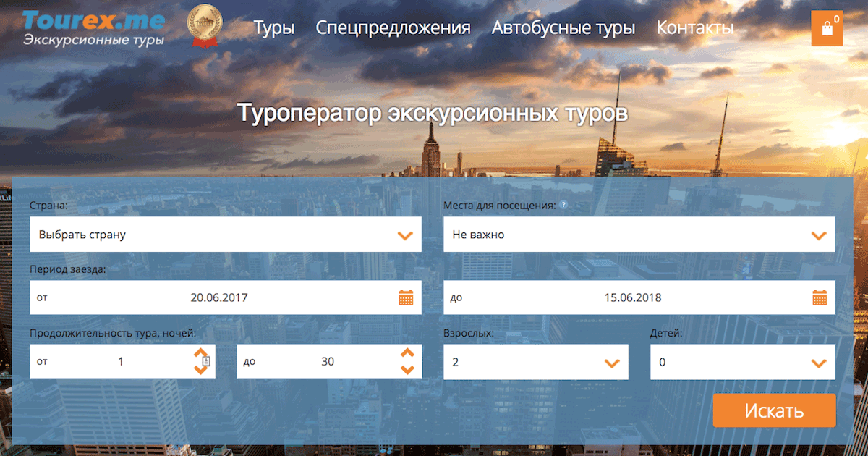Click the start date field 20.06.2017

(x=219, y=297)
